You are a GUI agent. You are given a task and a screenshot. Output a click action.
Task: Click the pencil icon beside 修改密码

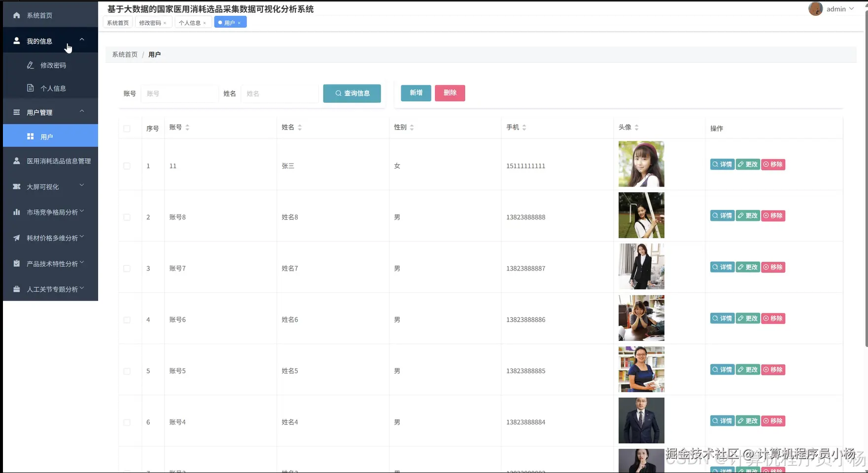coord(30,65)
